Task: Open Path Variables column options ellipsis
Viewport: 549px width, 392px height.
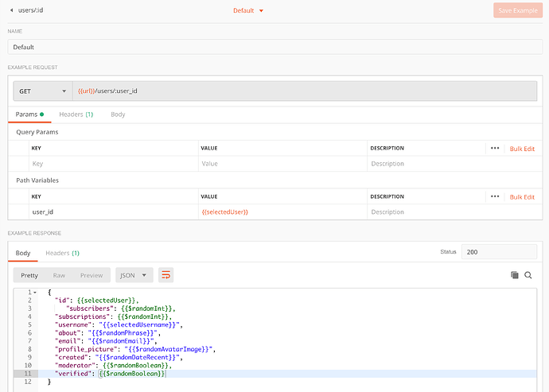Action: click(495, 196)
